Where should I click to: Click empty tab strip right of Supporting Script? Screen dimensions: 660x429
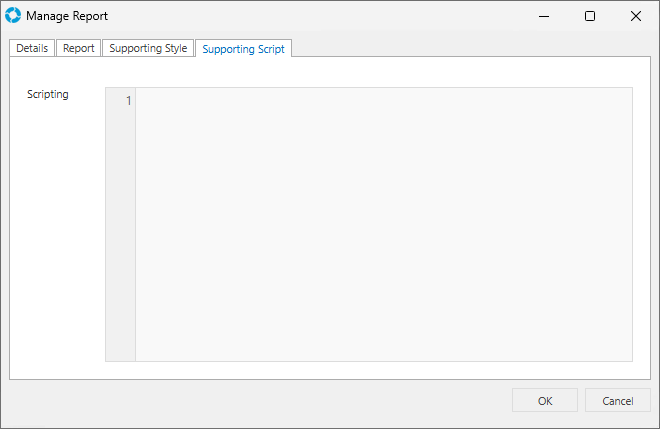[x=470, y=48]
